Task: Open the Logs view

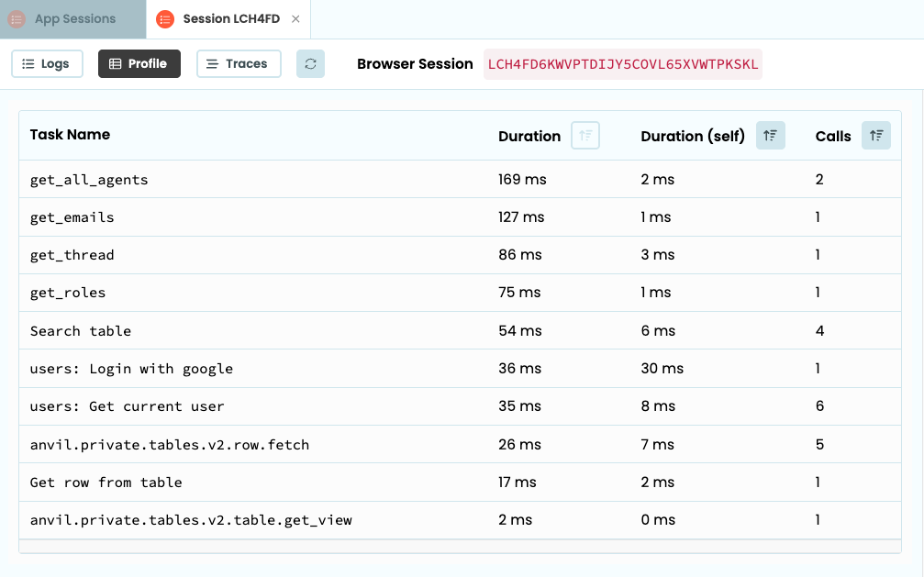Action: (x=47, y=63)
